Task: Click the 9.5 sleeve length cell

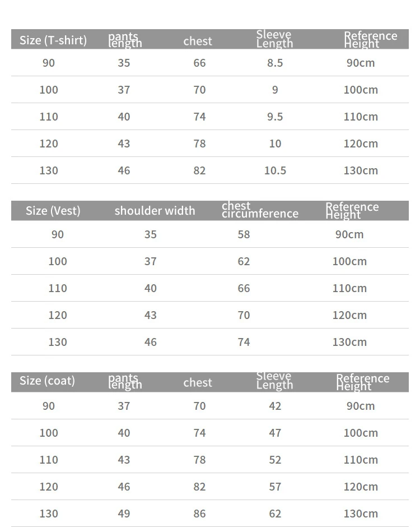Action: coord(275,117)
